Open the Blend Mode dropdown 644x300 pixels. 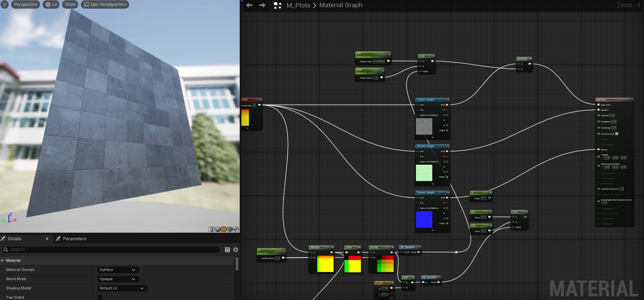[x=118, y=279]
